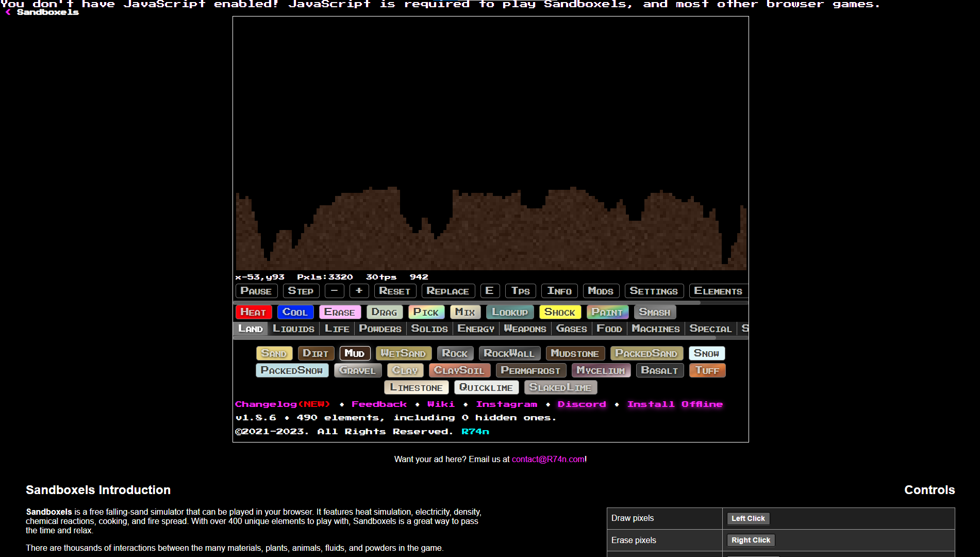Choose the Basalt element

coord(660,370)
